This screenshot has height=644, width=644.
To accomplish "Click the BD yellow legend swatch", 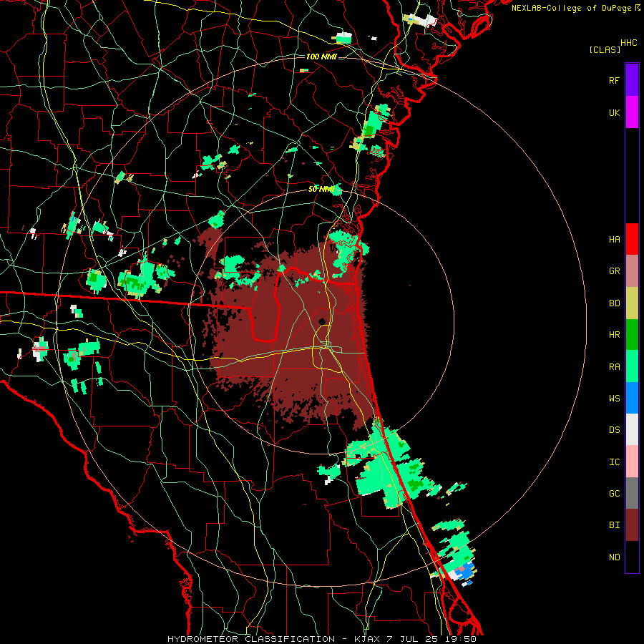I will (632, 303).
